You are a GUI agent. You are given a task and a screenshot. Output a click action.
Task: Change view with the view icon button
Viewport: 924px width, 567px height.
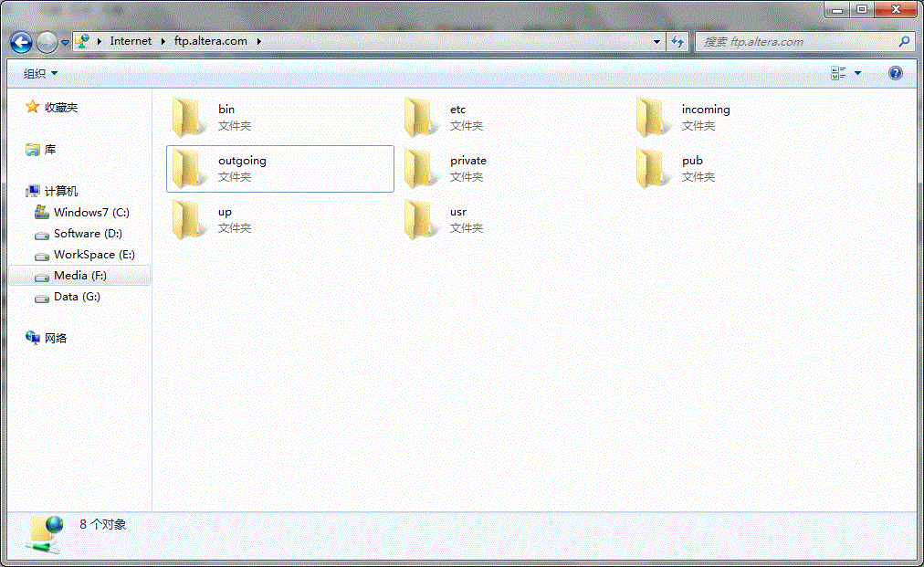coord(838,73)
